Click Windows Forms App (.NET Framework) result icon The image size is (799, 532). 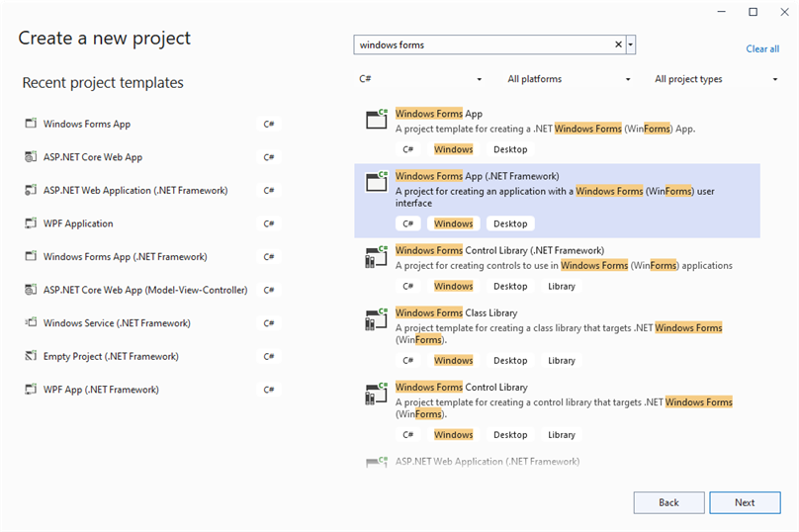point(377,181)
